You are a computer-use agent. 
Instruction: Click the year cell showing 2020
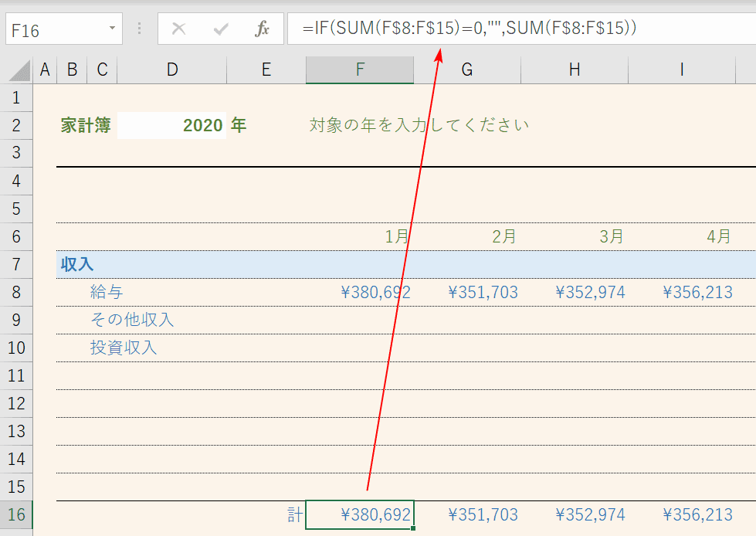pyautogui.click(x=171, y=125)
